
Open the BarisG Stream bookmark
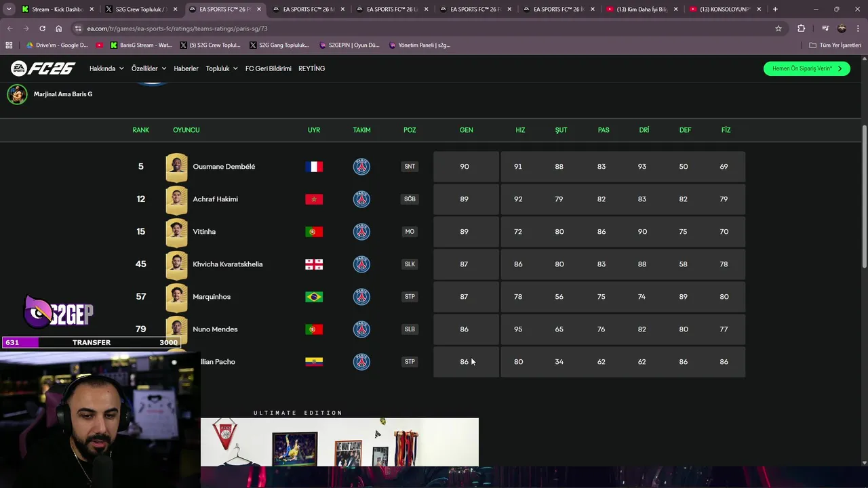[x=141, y=45]
